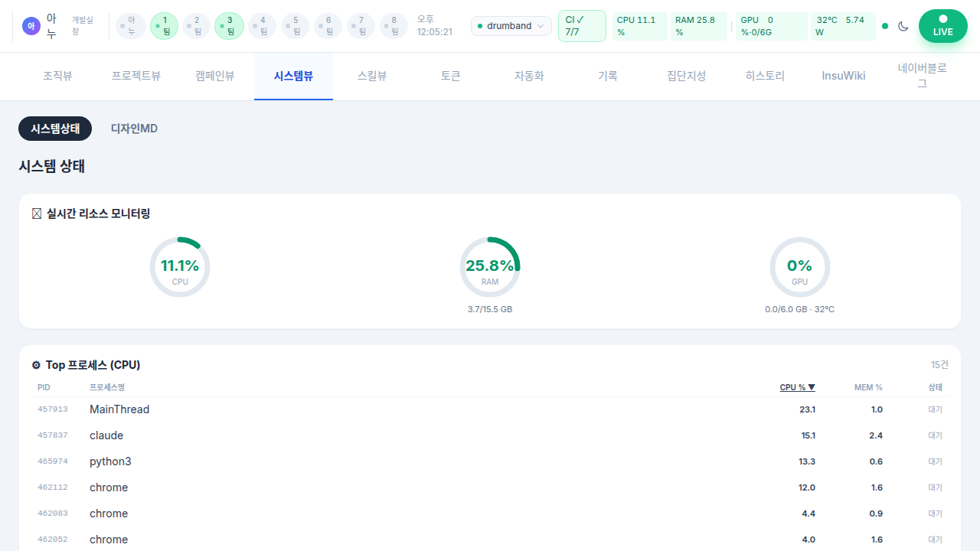
Task: Click the RAM 25.8% circular gauge
Action: pyautogui.click(x=490, y=267)
